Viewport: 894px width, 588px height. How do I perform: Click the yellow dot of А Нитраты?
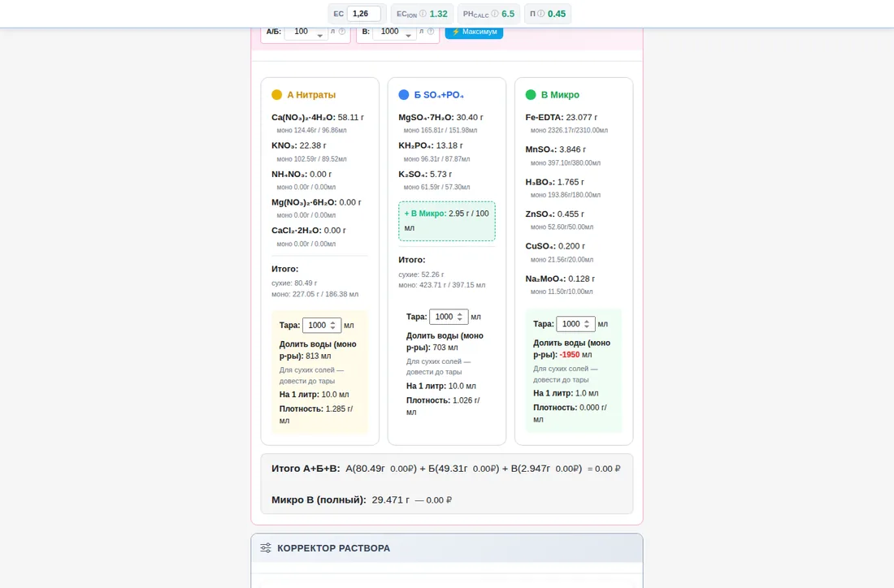pos(276,94)
